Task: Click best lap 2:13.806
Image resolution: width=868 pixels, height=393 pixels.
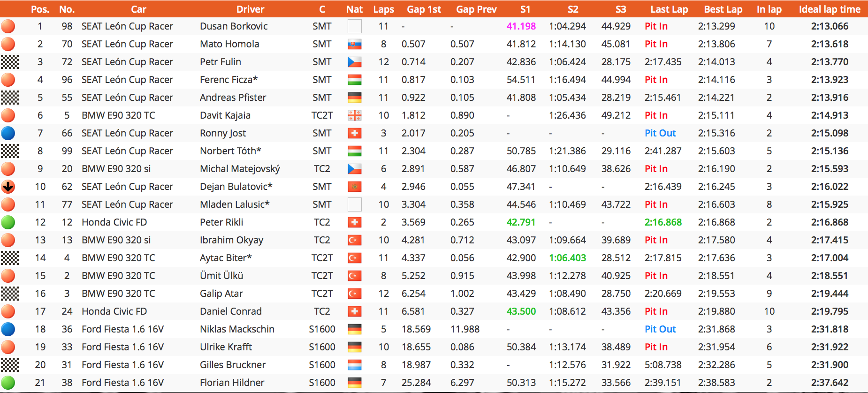Action: [x=716, y=44]
